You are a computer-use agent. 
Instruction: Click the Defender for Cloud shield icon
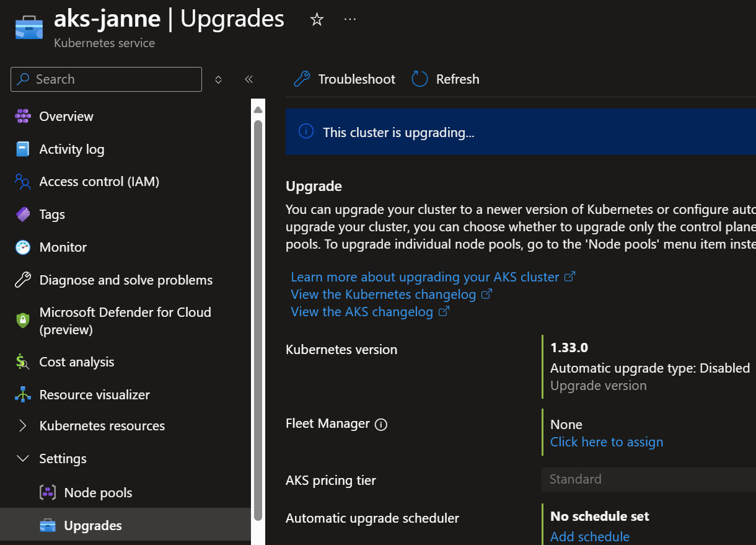23,321
